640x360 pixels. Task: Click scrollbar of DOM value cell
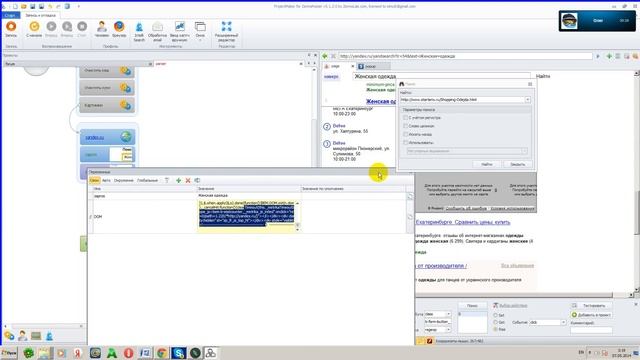[x=297, y=215]
